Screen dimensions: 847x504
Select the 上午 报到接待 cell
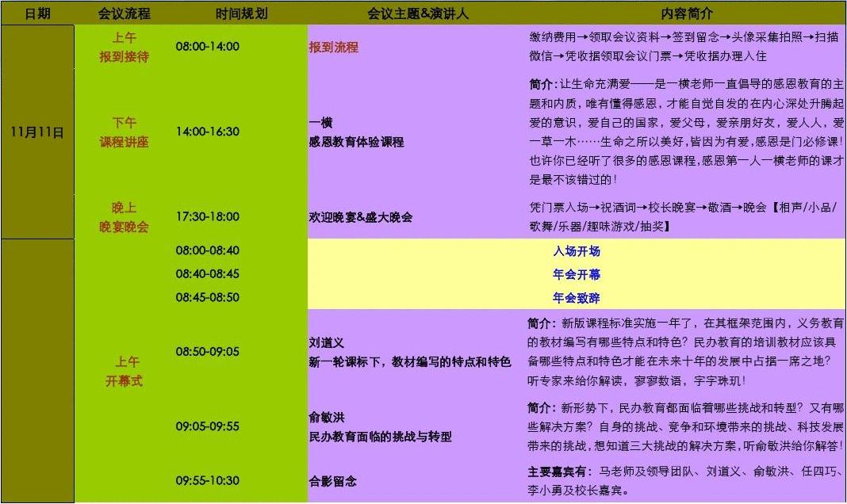pyautogui.click(x=125, y=47)
